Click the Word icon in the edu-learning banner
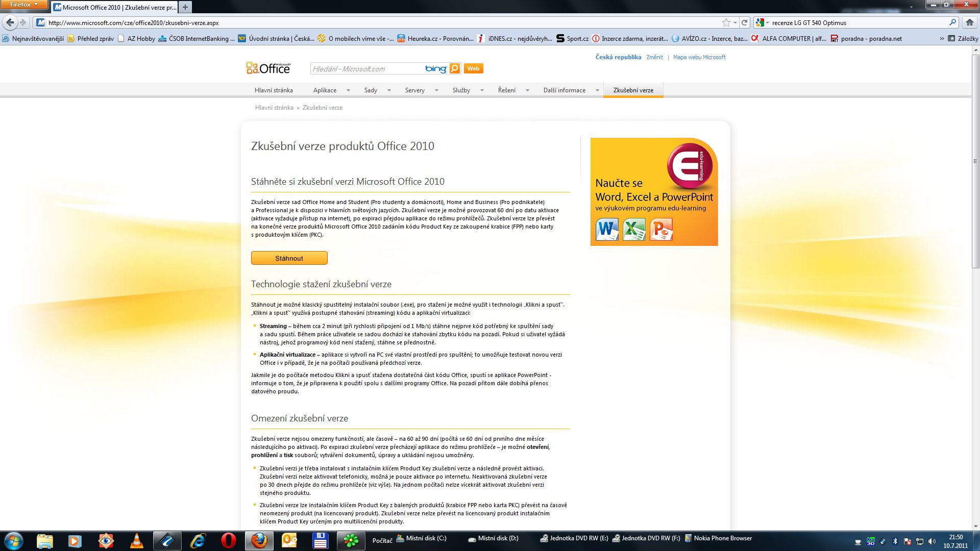This screenshot has height=551, width=980. pyautogui.click(x=607, y=230)
